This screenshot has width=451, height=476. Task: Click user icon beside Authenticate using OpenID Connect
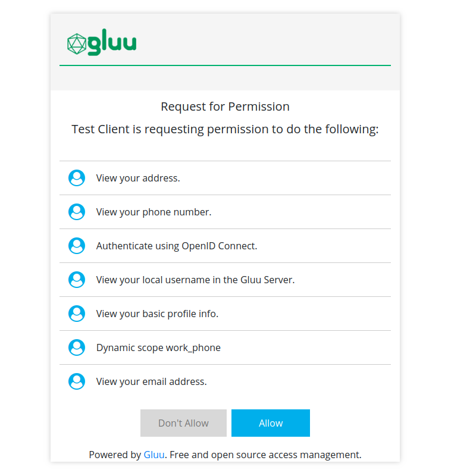point(77,246)
